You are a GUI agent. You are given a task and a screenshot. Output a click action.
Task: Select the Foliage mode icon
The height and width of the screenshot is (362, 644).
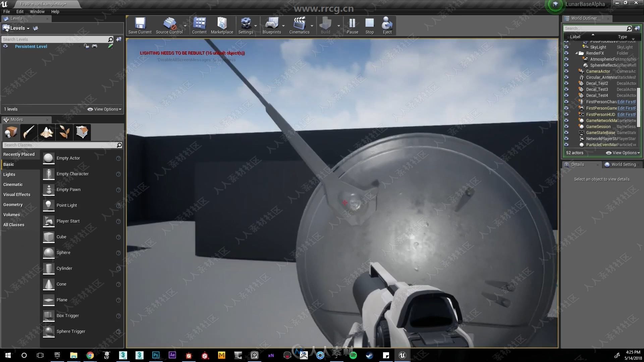click(64, 132)
